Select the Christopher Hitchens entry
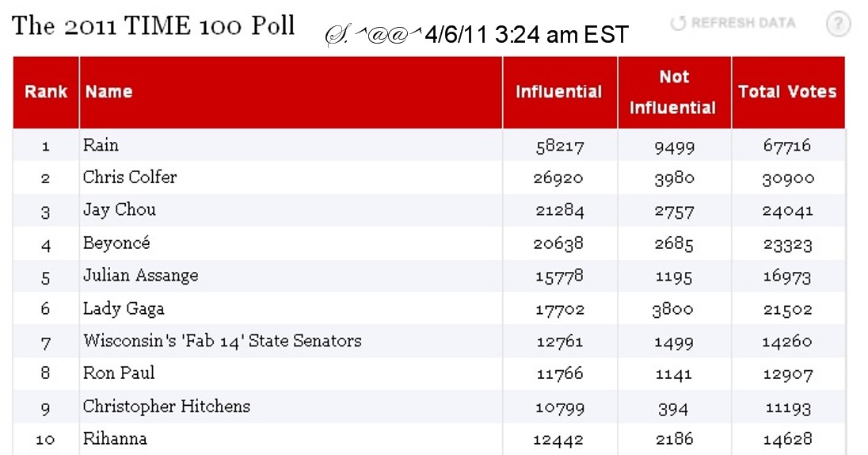Screen dimensions: 868x455 pyautogui.click(x=166, y=407)
